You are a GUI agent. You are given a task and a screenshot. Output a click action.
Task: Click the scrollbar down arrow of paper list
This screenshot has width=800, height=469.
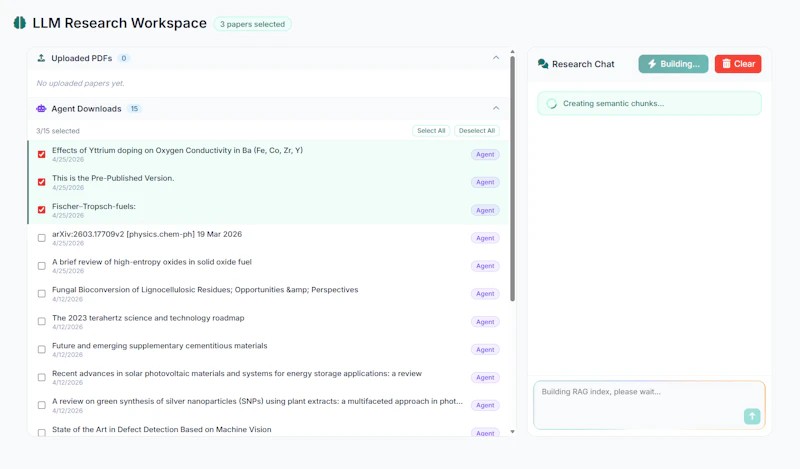pyautogui.click(x=512, y=432)
